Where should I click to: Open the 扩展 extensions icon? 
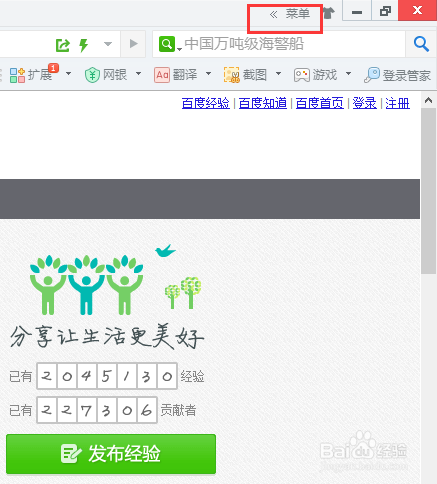click(x=17, y=75)
